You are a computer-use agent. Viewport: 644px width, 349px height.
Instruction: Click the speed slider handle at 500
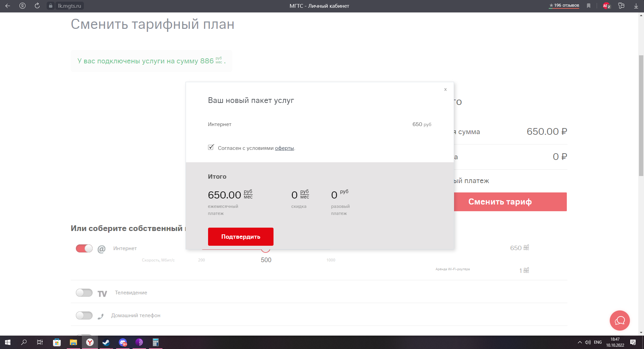(x=266, y=251)
